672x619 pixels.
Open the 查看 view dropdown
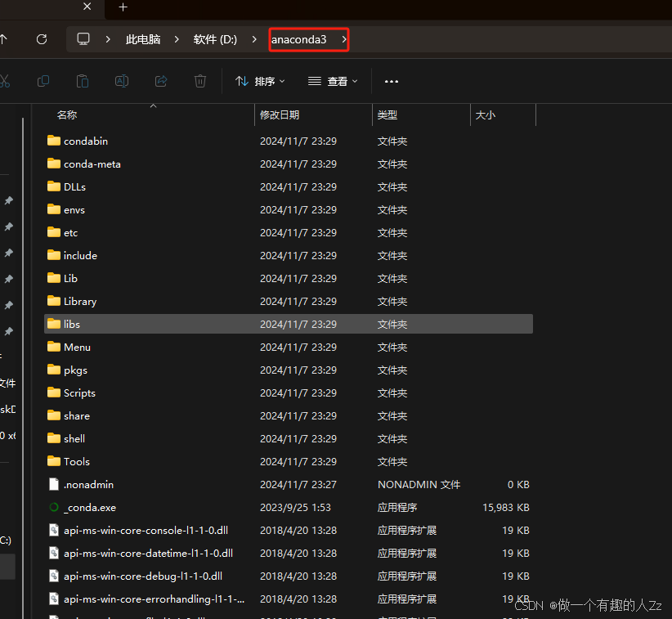click(x=333, y=81)
